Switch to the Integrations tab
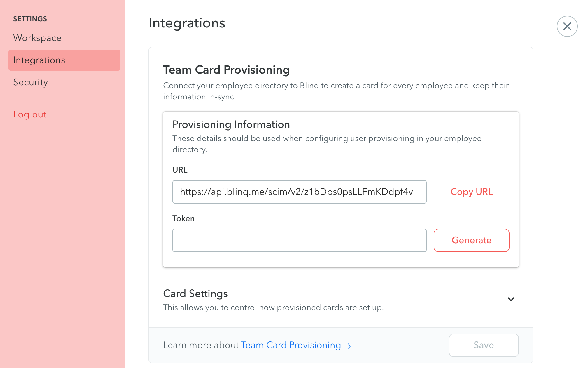 tap(39, 60)
